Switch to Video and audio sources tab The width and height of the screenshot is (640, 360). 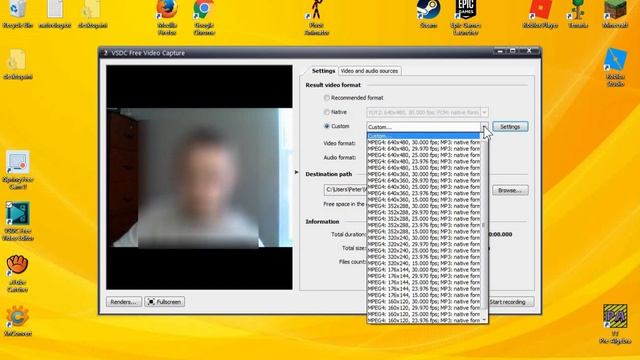(369, 71)
